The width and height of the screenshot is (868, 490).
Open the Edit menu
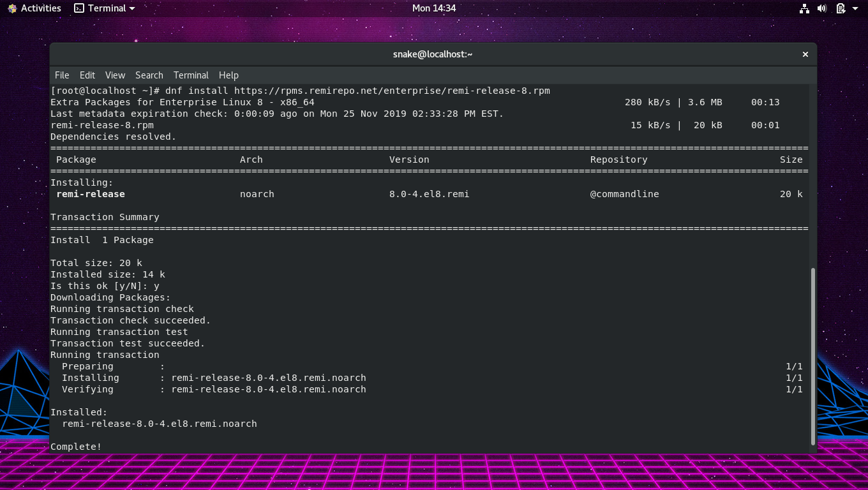pos(87,75)
